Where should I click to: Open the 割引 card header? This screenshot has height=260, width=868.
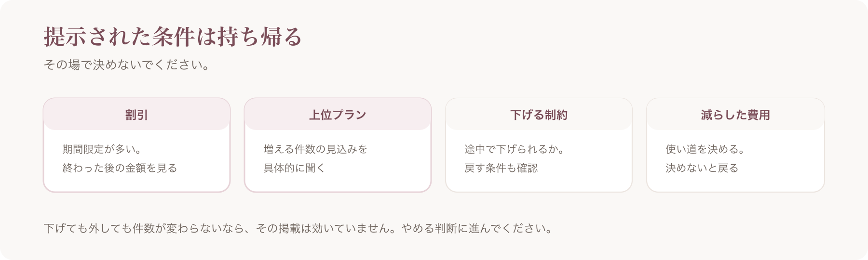pos(136,115)
